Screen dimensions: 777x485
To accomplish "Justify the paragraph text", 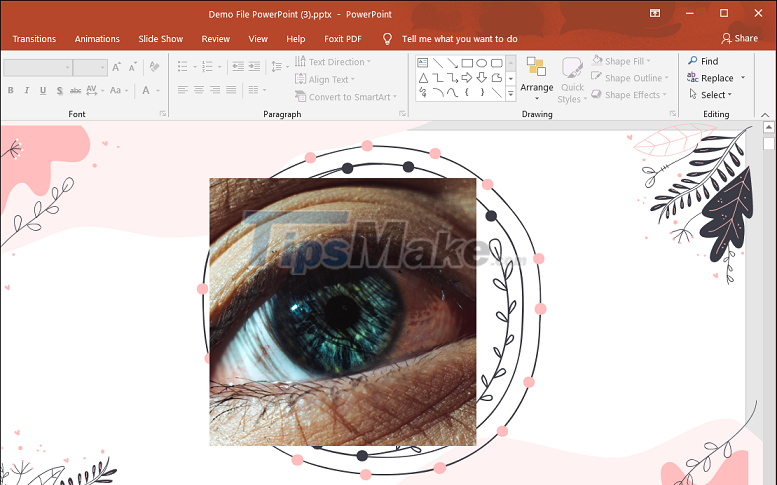I will [231, 90].
